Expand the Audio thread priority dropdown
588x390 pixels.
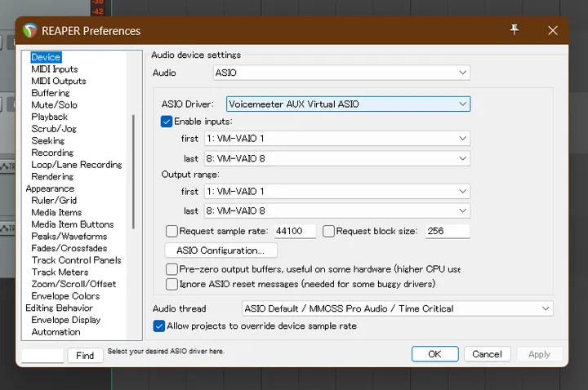pyautogui.click(x=398, y=308)
